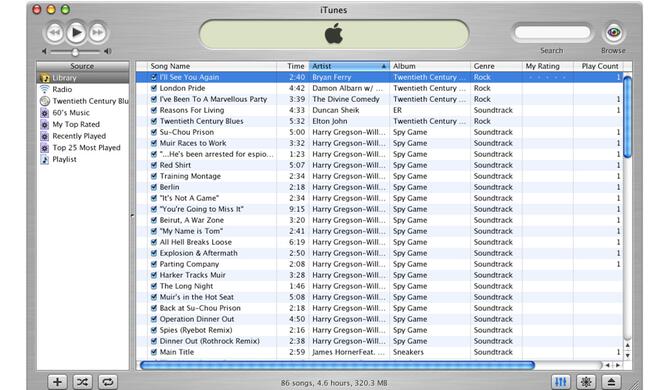
Task: Open Radio in the Source list
Action: pos(82,89)
